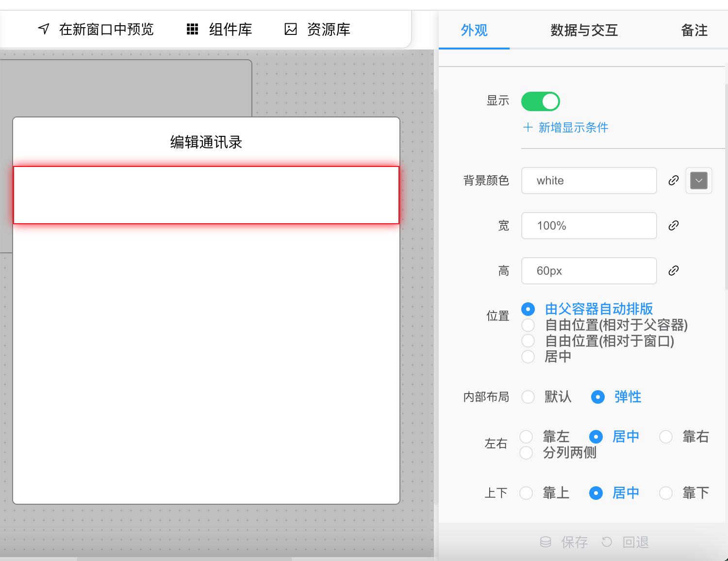Click plus icon for new display condition

pos(528,128)
